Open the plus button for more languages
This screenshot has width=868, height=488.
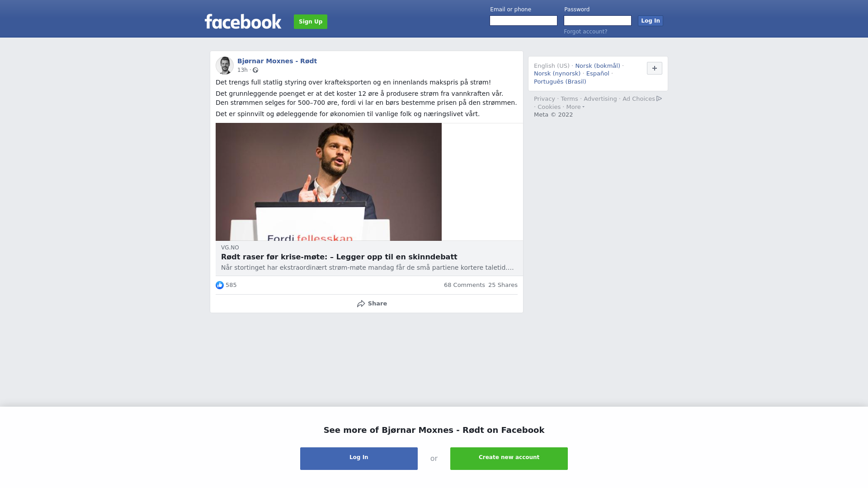click(655, 68)
